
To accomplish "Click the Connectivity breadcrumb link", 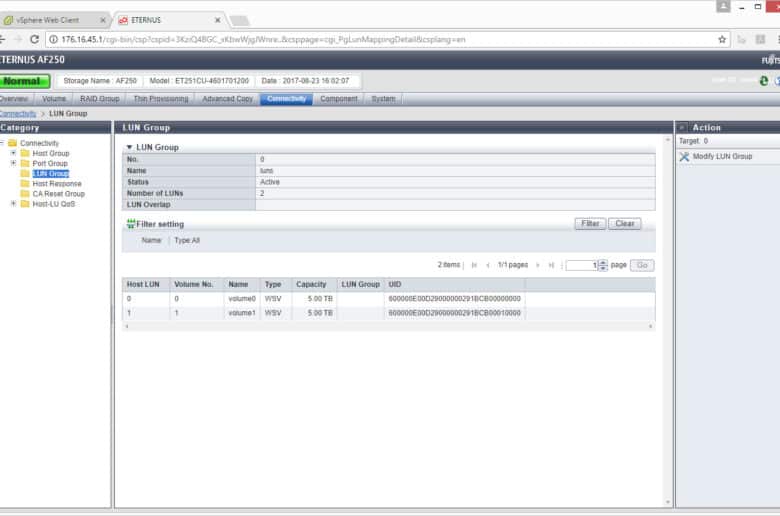I will click(18, 113).
